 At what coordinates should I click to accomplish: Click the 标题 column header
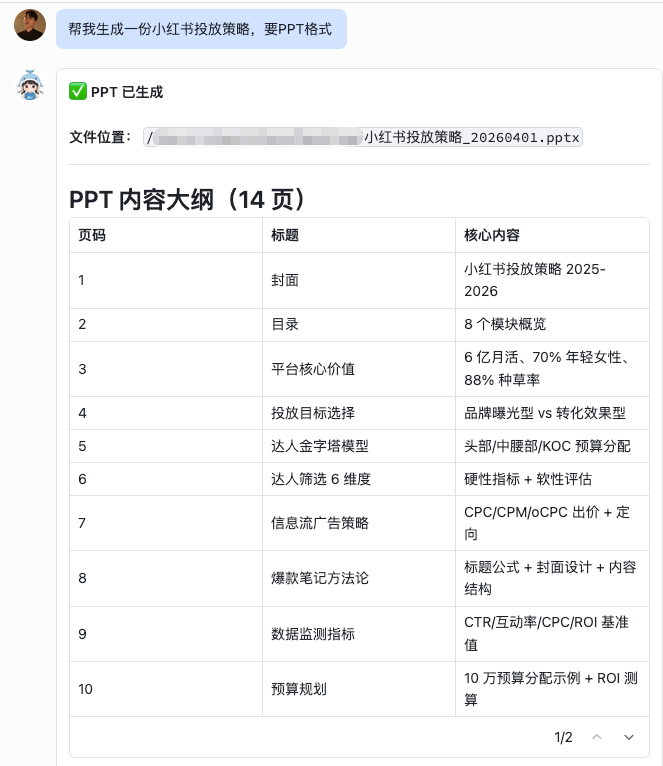pos(285,235)
